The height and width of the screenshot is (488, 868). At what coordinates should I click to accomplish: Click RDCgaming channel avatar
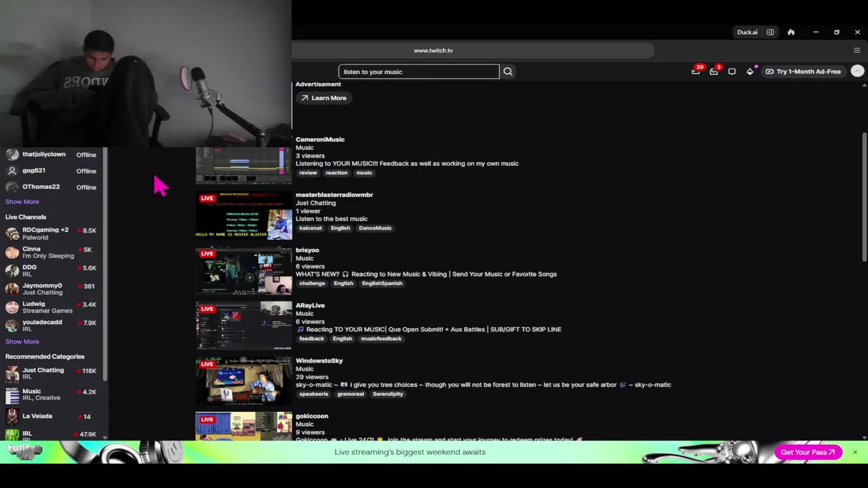click(x=12, y=234)
